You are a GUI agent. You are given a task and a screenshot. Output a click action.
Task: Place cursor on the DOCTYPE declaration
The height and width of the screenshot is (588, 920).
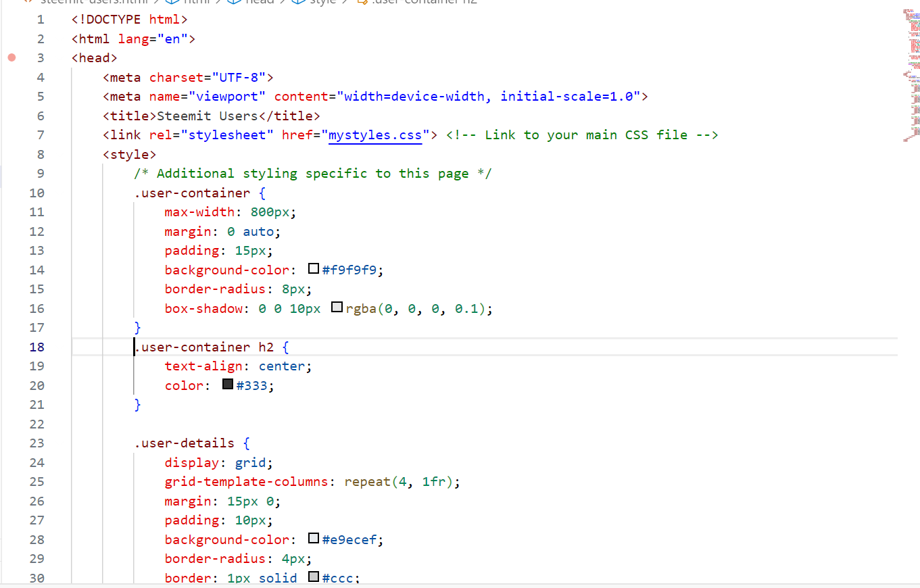pyautogui.click(x=130, y=19)
